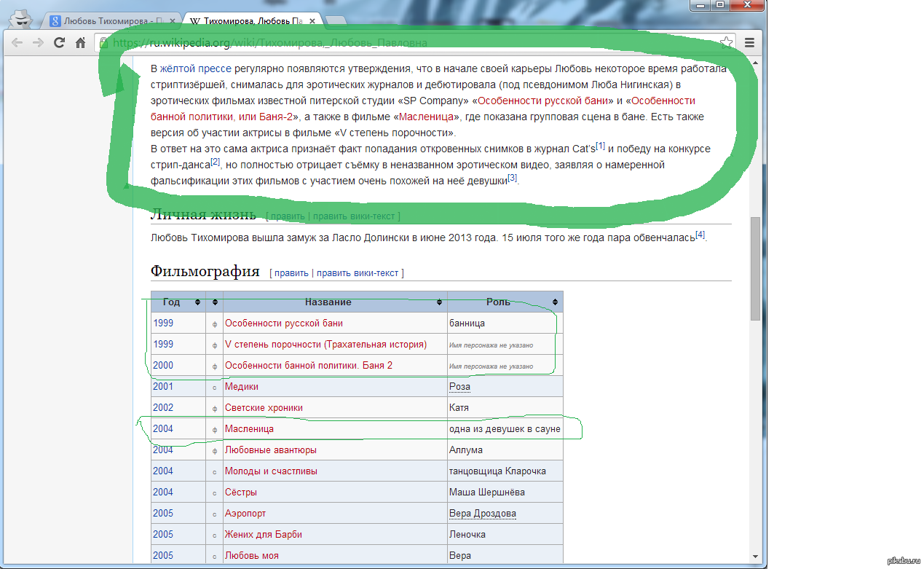This screenshot has width=924, height=569.
Task: Click править next to Фильмография heading
Action: point(291,272)
